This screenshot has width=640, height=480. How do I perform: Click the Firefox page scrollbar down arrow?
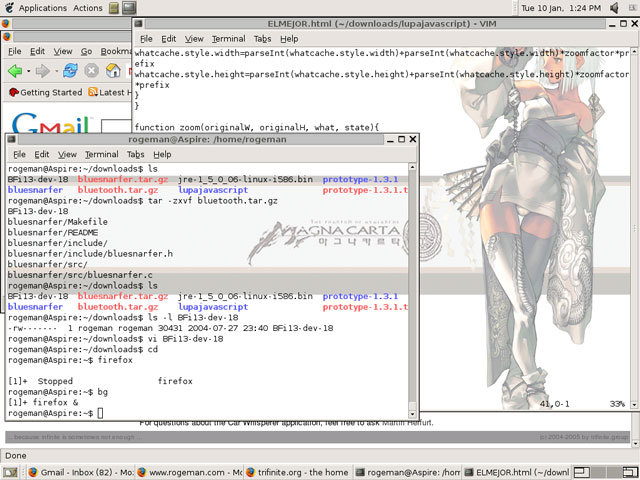(635, 443)
